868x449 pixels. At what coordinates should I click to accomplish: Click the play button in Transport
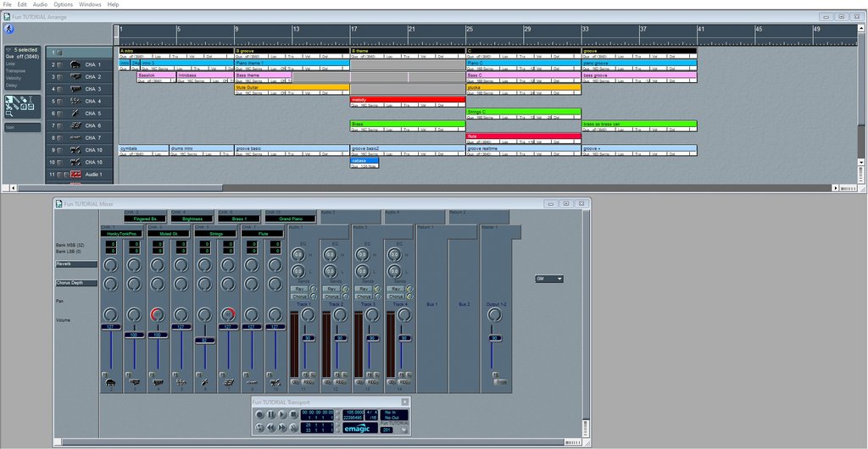pos(282,414)
